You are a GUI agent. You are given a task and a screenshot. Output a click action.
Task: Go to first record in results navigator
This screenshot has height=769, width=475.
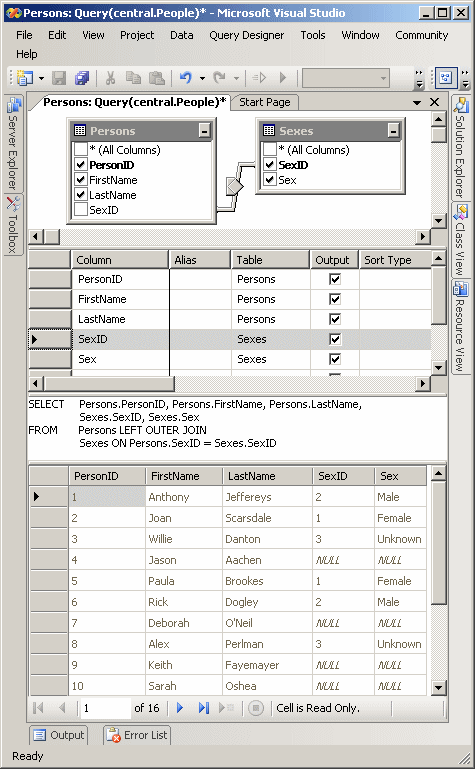[x=38, y=708]
